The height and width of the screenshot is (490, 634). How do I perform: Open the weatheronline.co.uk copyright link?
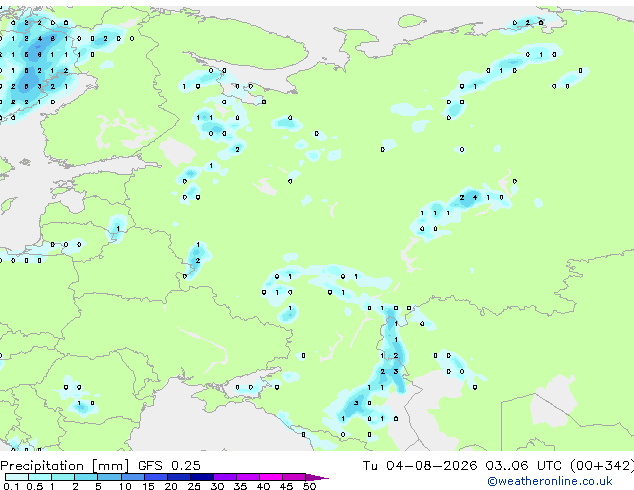pyautogui.click(x=550, y=481)
